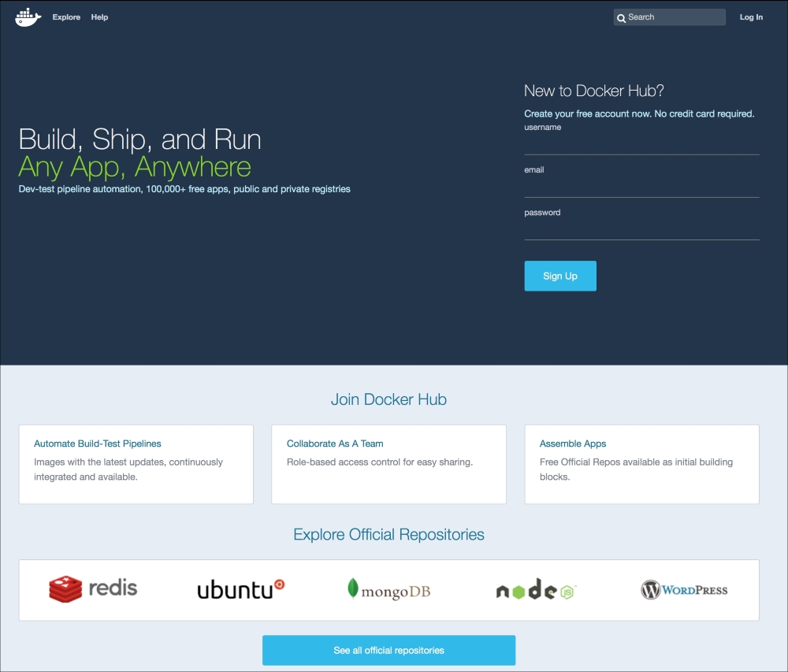Open the Redis official repository logo
This screenshot has height=672, width=788.
[x=92, y=588]
